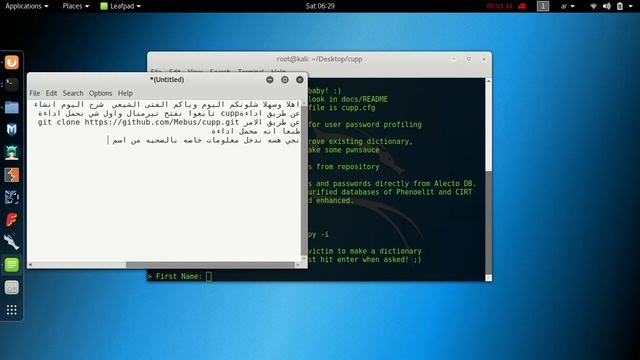The height and width of the screenshot is (360, 640).
Task: Open Leafpad Help menu
Action: 125,93
